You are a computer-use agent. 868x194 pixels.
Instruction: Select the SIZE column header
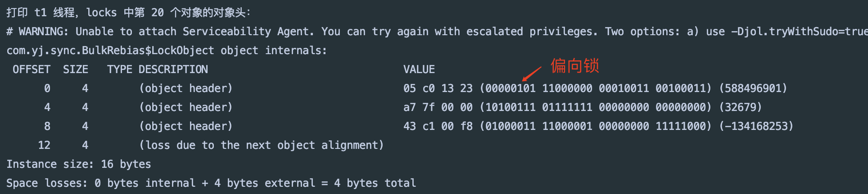[x=76, y=69]
